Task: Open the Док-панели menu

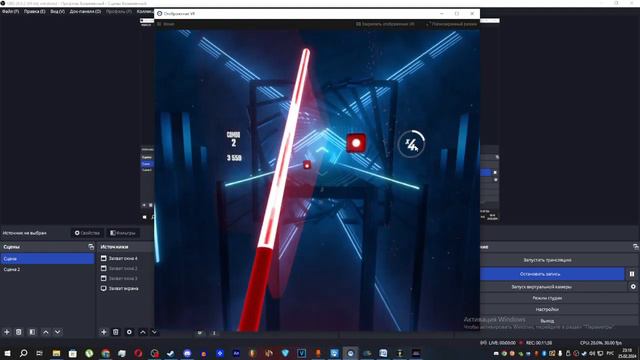Action: (x=85, y=11)
